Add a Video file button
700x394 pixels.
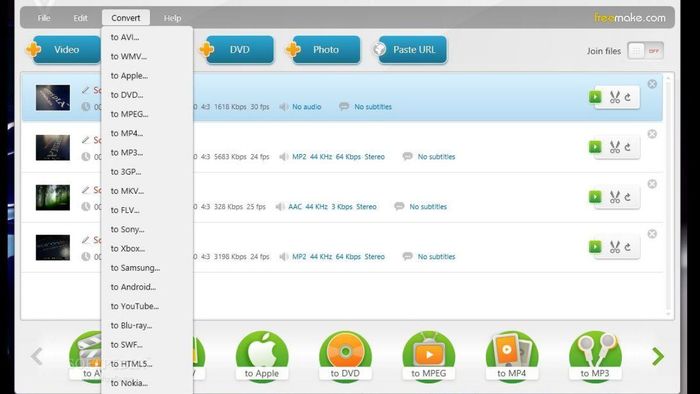coord(63,50)
